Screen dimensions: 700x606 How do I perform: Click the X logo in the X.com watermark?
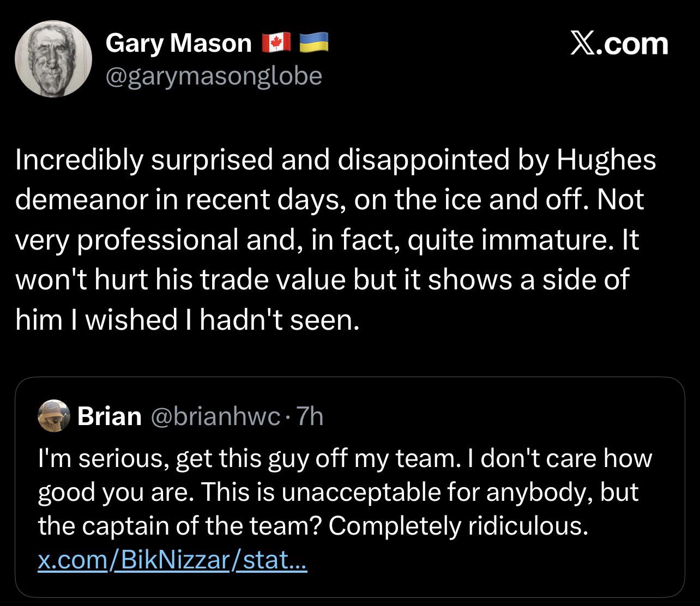(x=583, y=44)
